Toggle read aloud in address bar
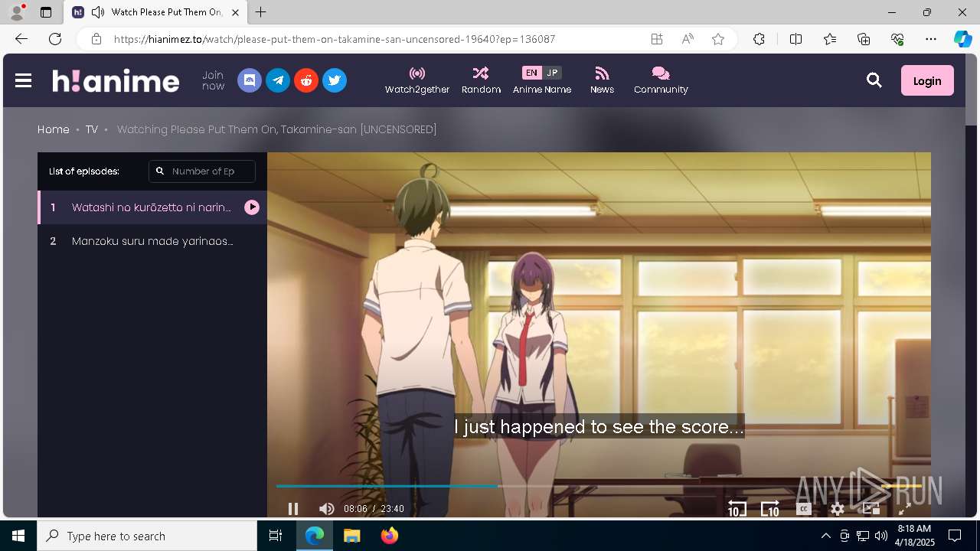Screen dimensions: 980x551 tap(688, 39)
